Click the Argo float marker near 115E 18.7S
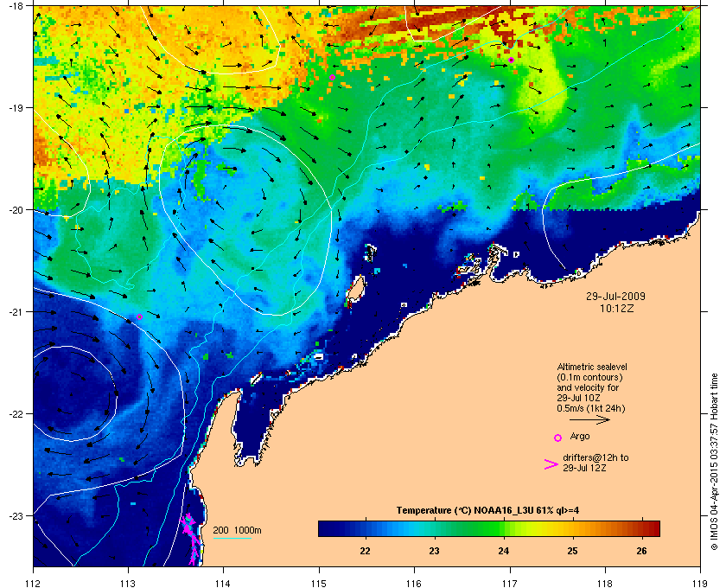This screenshot has width=726, height=588. pos(332,77)
